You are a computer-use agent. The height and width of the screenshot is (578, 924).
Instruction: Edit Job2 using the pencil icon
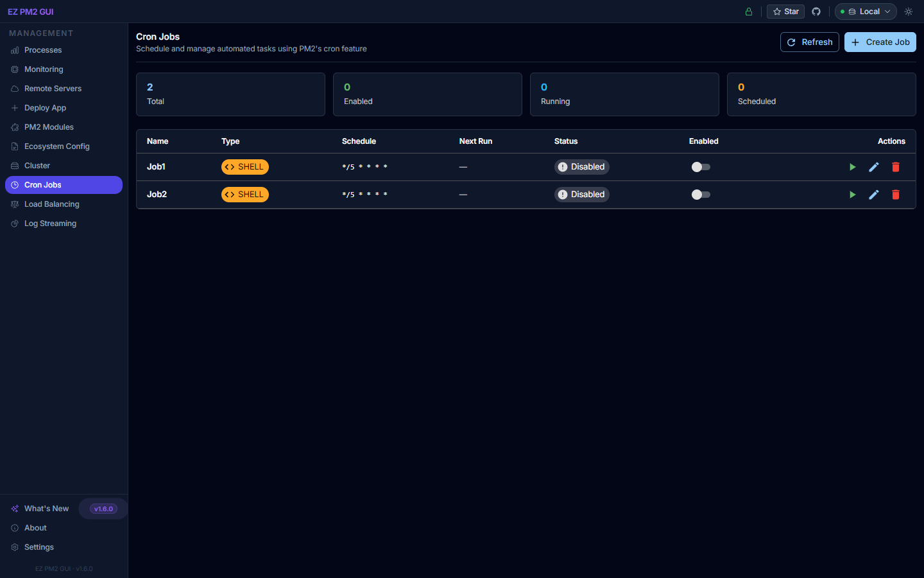click(873, 195)
